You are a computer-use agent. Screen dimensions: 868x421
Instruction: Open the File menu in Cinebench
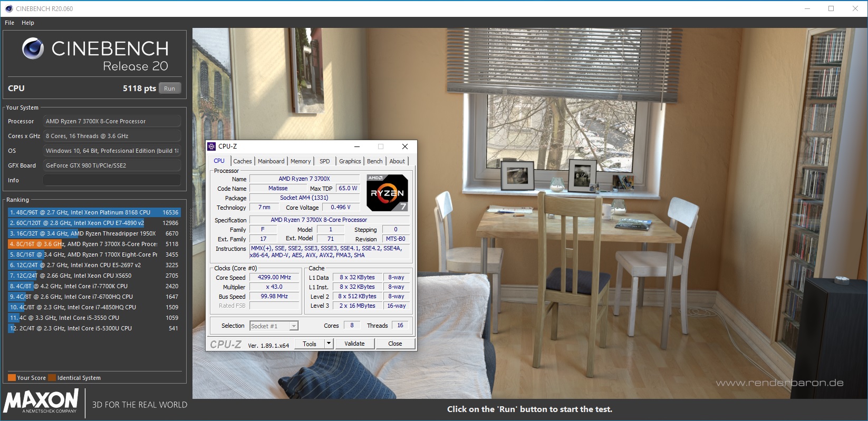click(9, 23)
